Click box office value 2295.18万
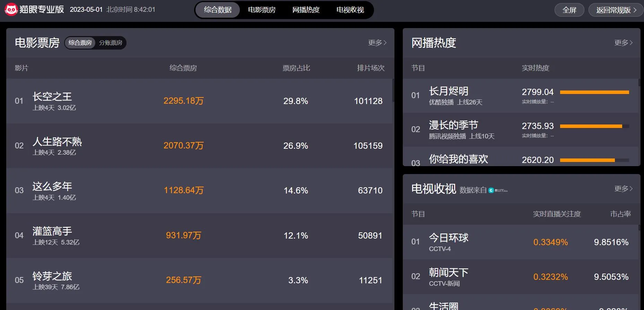Screen dimensions: 644x310 coord(184,101)
